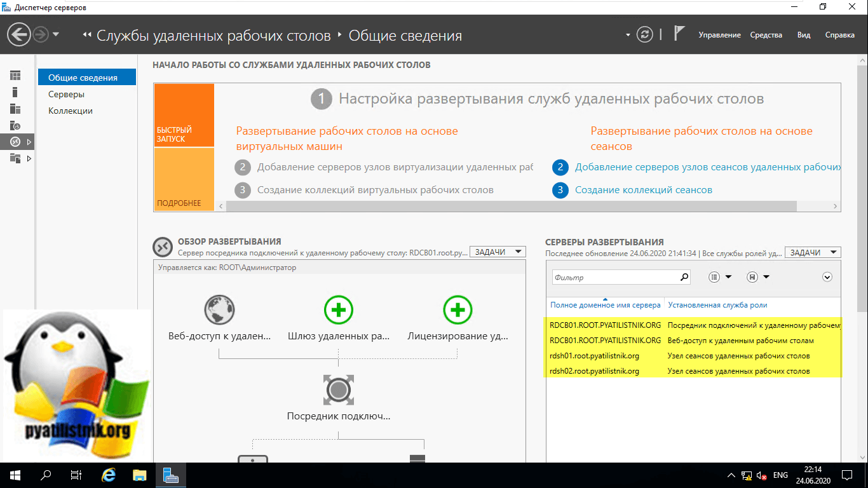Viewport: 868px width, 488px height.
Task: Expand the servers list collapse chevron
Action: (x=827, y=277)
